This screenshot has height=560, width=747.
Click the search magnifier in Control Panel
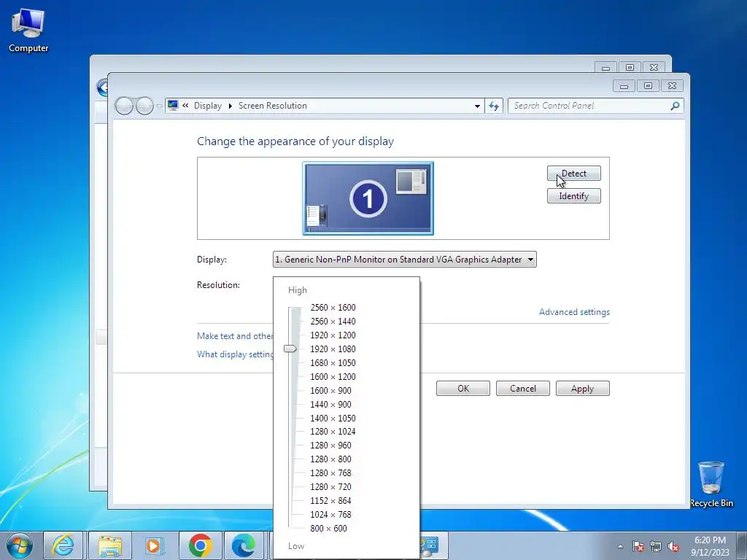675,106
